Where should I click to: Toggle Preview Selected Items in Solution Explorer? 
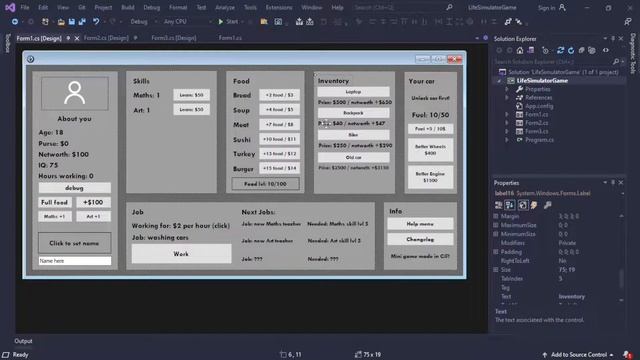606,50
